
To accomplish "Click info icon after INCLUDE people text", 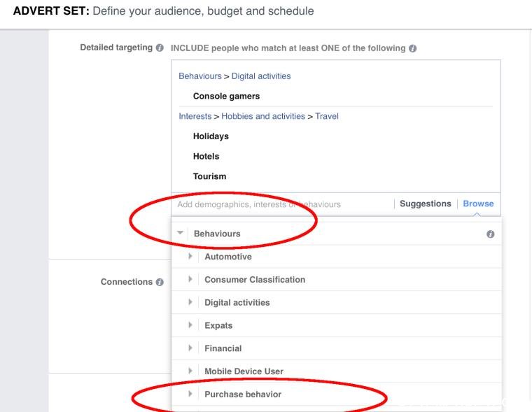I will tap(412, 48).
